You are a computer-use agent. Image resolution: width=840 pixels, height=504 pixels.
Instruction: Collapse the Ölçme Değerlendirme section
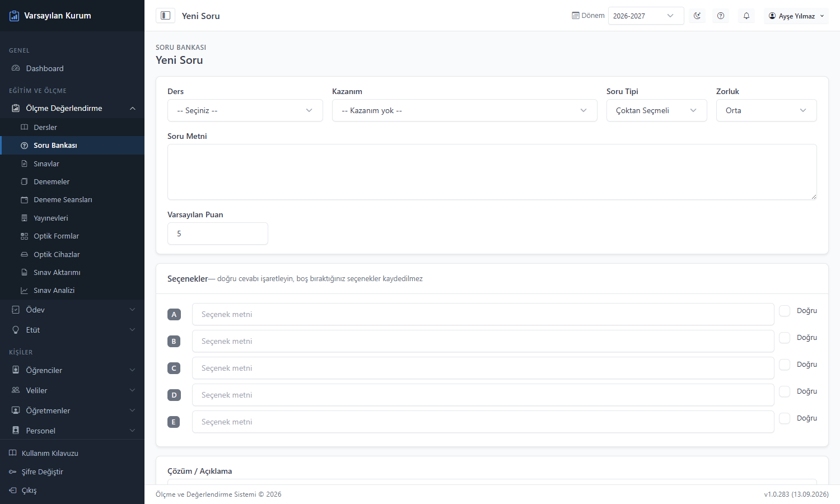pos(72,108)
